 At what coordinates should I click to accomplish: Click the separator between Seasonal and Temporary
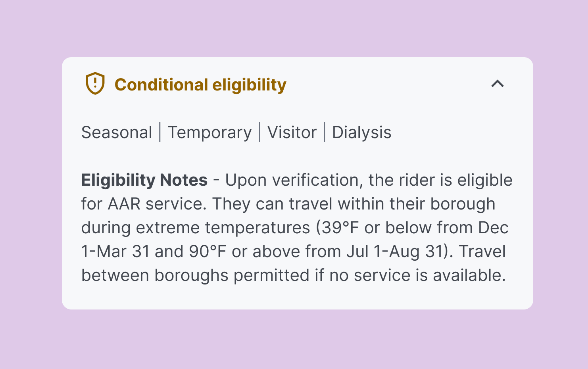pyautogui.click(x=160, y=132)
